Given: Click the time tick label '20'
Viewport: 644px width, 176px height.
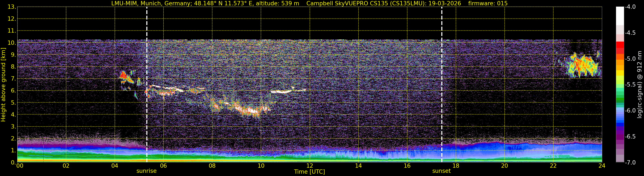Looking at the screenshot, I should click(x=505, y=166).
